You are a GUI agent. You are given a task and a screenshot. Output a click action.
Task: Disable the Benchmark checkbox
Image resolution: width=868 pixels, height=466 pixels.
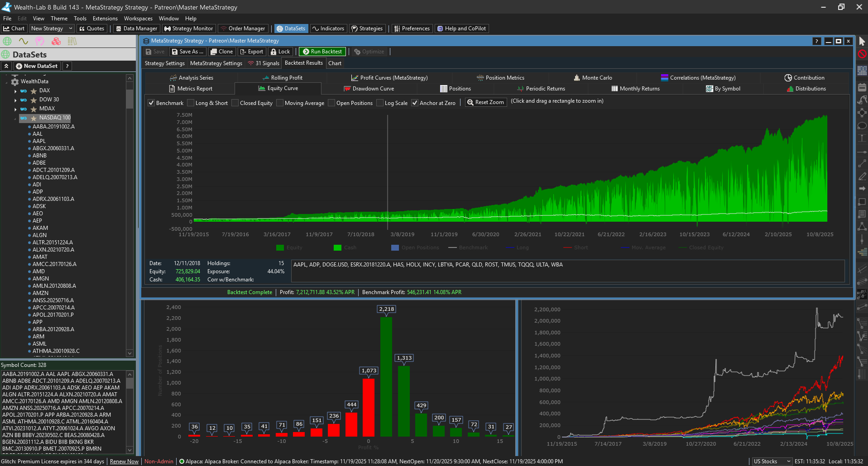coord(151,103)
